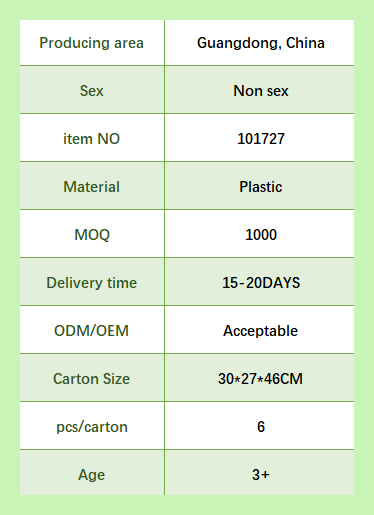The width and height of the screenshot is (374, 515).
Task: Select the ODM/OEM label cell
Action: 92,330
